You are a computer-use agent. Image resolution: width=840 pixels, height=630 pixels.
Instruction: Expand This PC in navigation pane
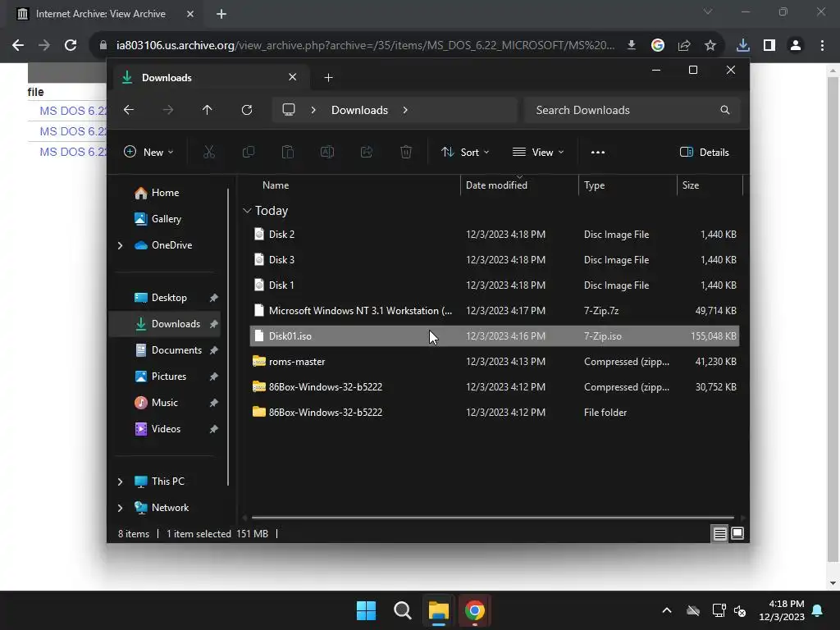click(120, 482)
